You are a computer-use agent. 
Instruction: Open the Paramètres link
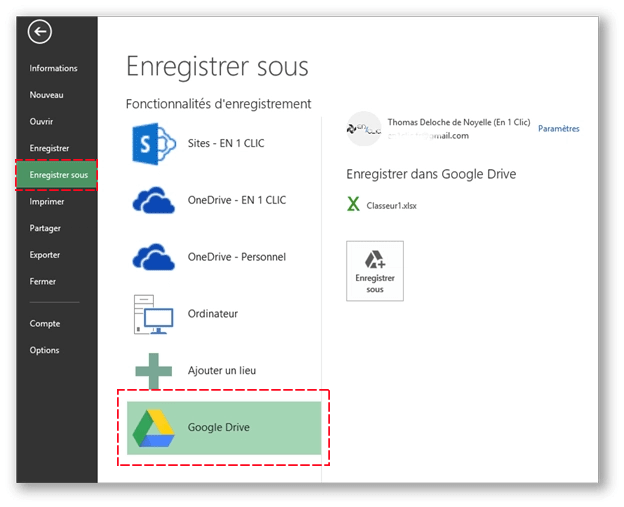tap(559, 129)
